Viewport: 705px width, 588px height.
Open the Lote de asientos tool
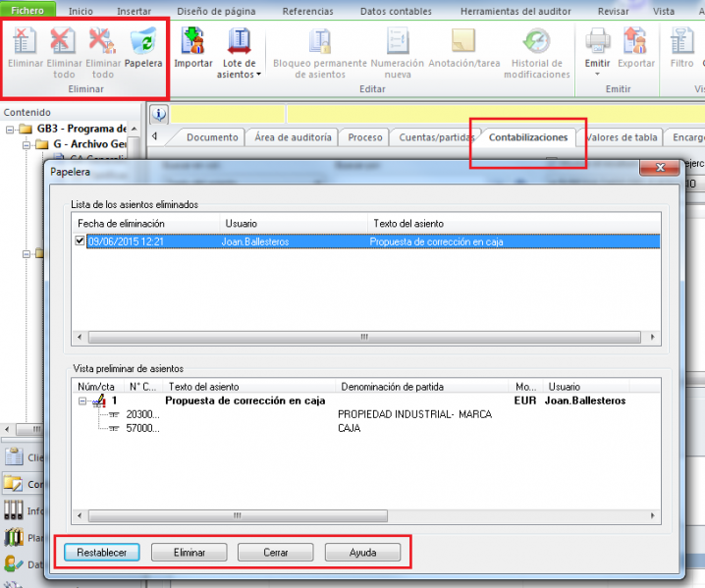[x=240, y=52]
